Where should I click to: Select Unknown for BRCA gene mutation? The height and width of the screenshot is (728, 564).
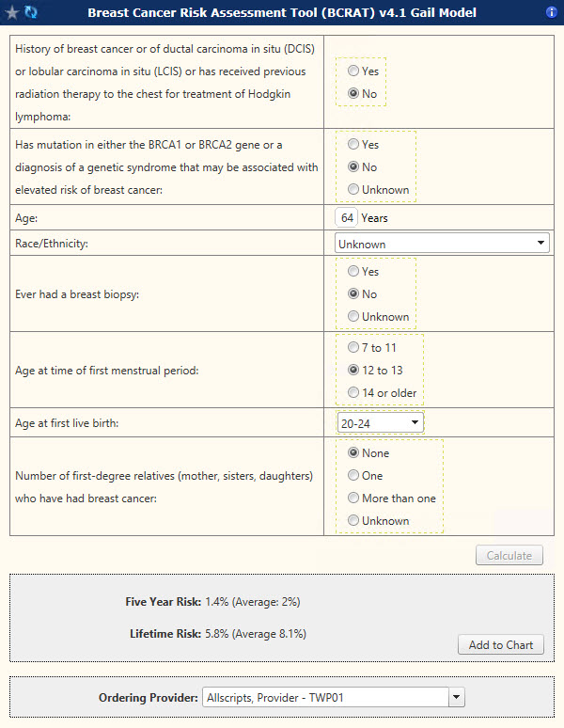(x=353, y=190)
